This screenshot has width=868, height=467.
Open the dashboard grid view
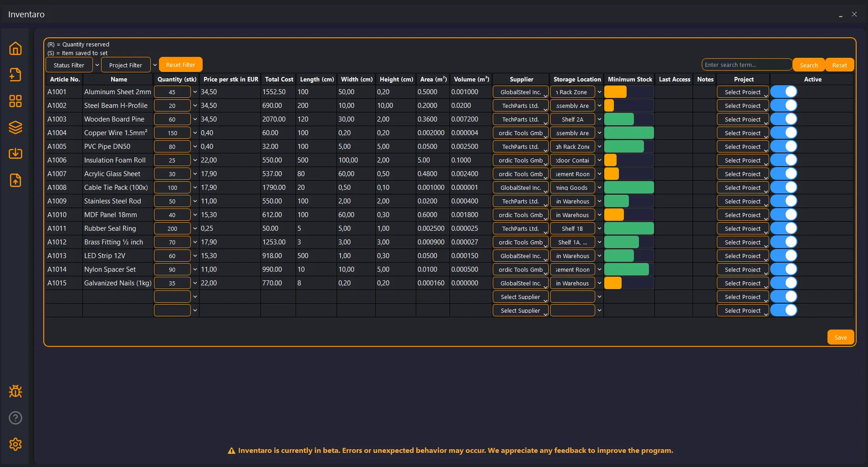pyautogui.click(x=15, y=101)
